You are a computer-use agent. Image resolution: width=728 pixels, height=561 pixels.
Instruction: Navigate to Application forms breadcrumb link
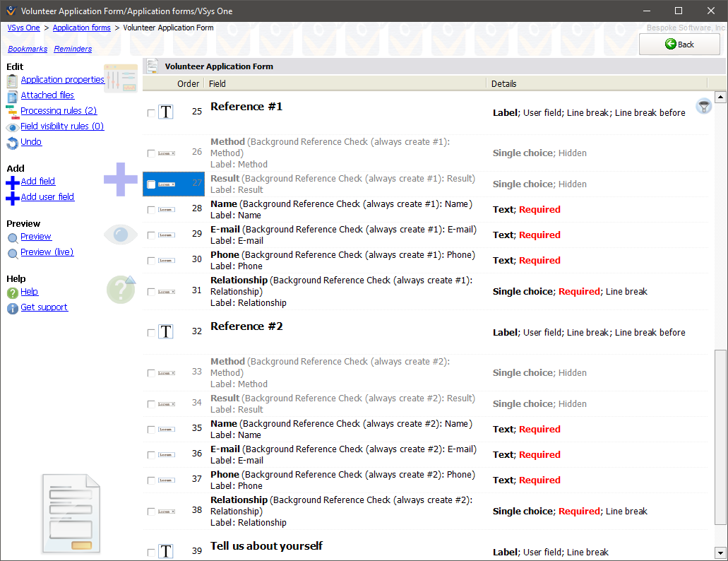pyautogui.click(x=81, y=28)
